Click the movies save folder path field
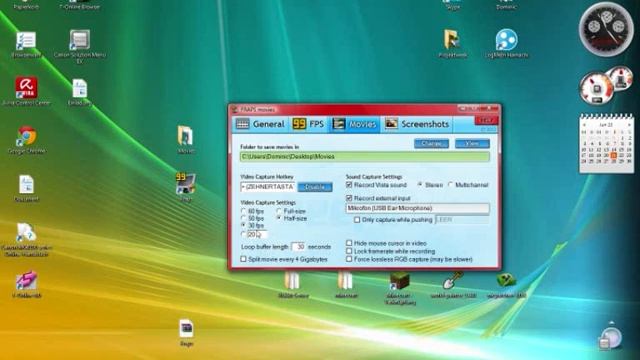The width and height of the screenshot is (640, 360). pos(364,157)
